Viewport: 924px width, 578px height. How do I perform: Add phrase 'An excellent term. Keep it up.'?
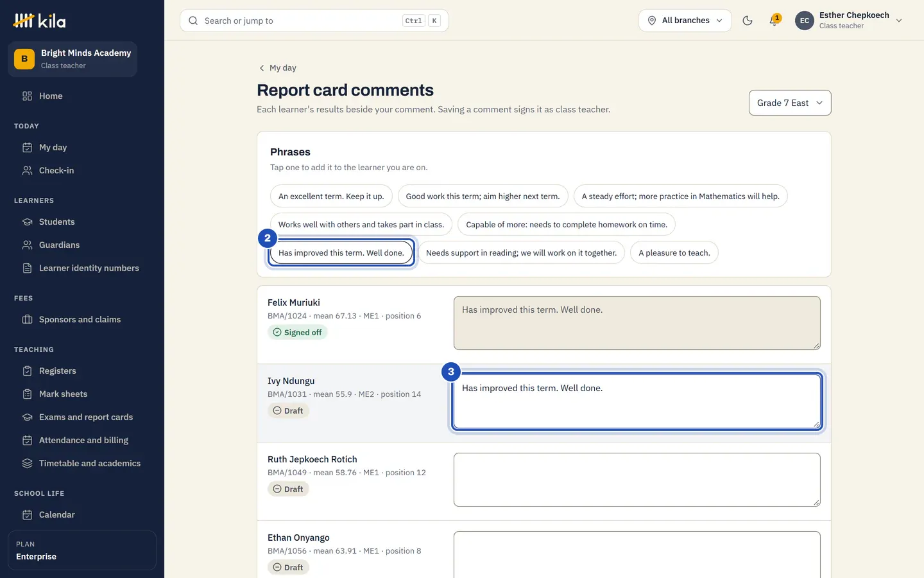(x=331, y=197)
